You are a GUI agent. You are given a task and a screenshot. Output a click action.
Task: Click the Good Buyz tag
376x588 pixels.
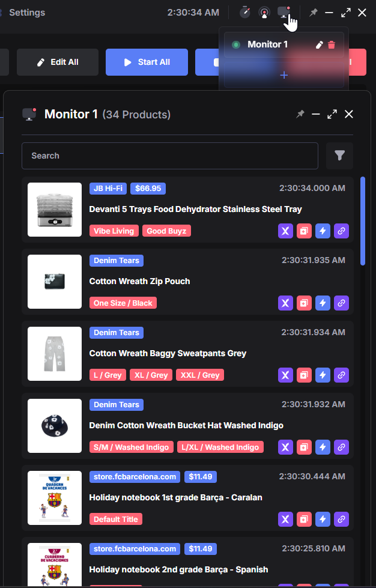[x=166, y=231]
